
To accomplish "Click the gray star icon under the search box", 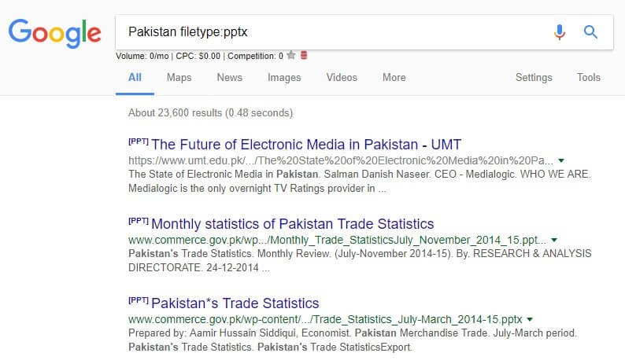I will tap(291, 56).
